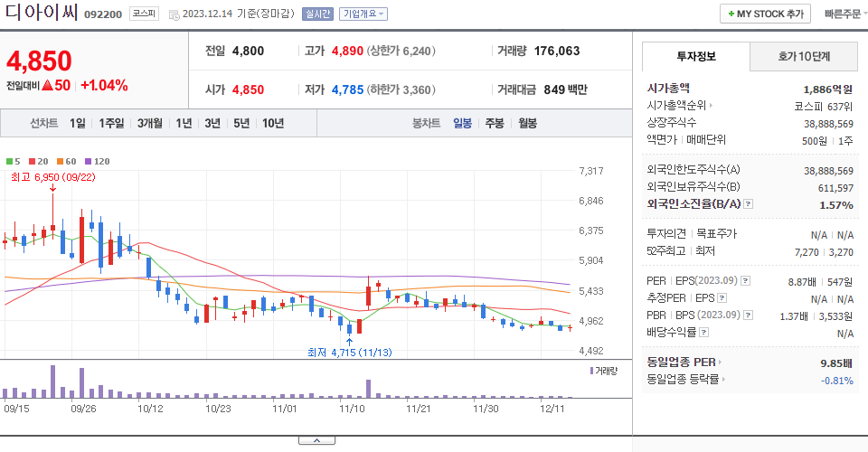Click the 저가 value 4,785
This screenshot has height=452, width=868.
tap(347, 89)
